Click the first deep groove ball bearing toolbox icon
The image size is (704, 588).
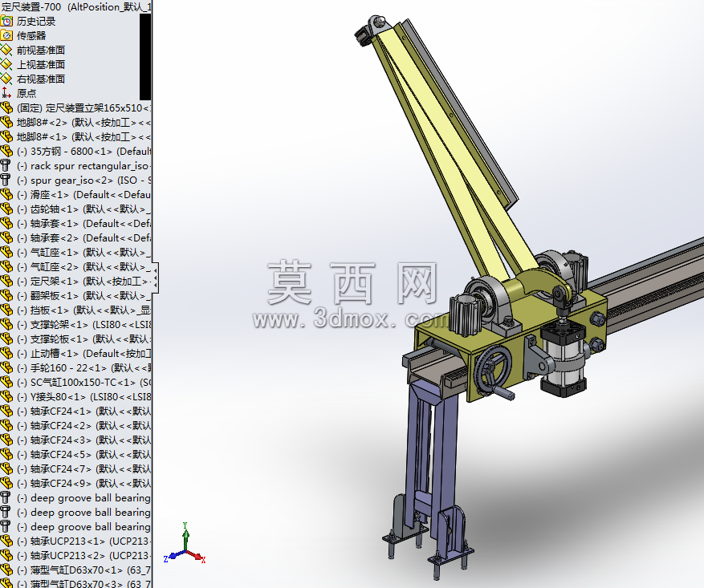[x=6, y=498]
